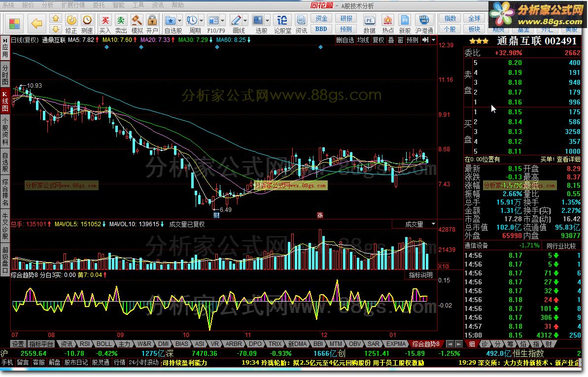The width and height of the screenshot is (588, 377).
Task: Open the 新股 IPO icon
Action: (x=405, y=20)
